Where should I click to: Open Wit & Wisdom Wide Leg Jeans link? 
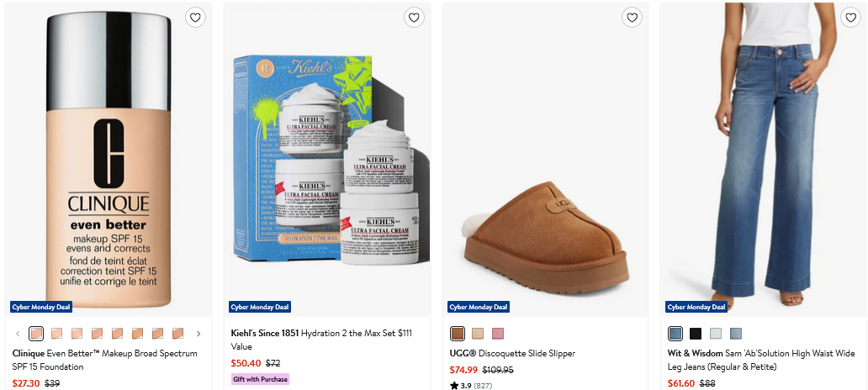coord(761,360)
